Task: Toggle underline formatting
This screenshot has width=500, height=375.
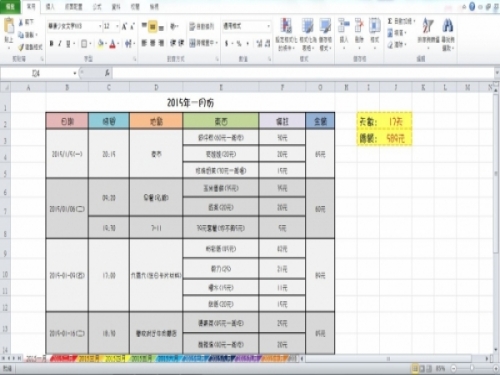Action: coord(68,44)
